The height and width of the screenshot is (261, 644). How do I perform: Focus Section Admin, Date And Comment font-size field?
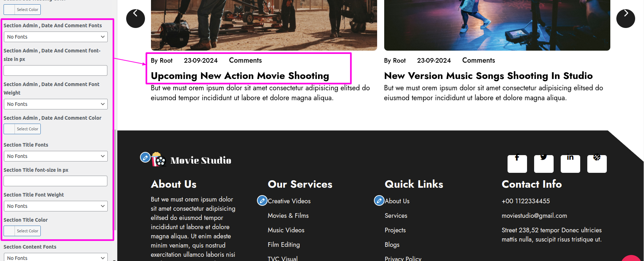pyautogui.click(x=55, y=70)
